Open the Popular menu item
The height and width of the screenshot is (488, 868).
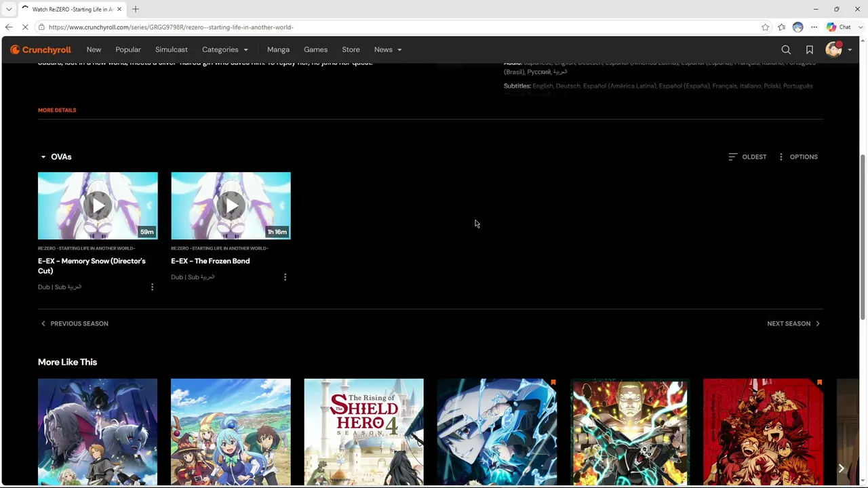pos(128,49)
